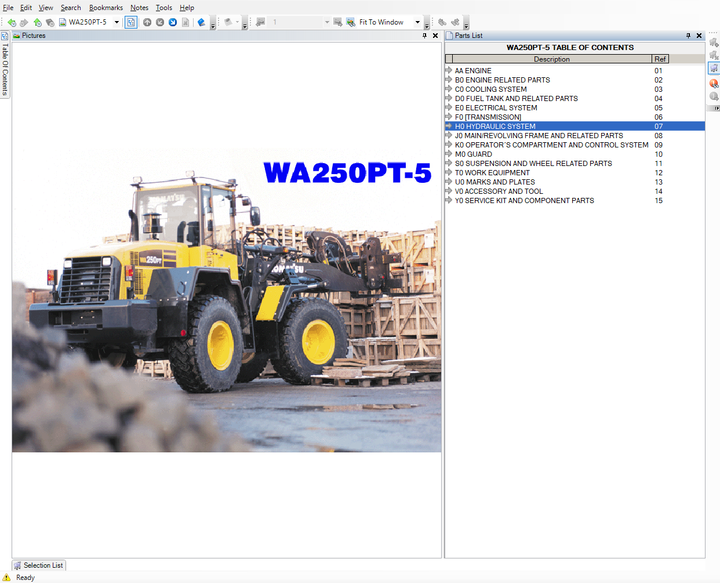
Task: Select T0 WORK EQUIPMENT entry
Action: [492, 173]
